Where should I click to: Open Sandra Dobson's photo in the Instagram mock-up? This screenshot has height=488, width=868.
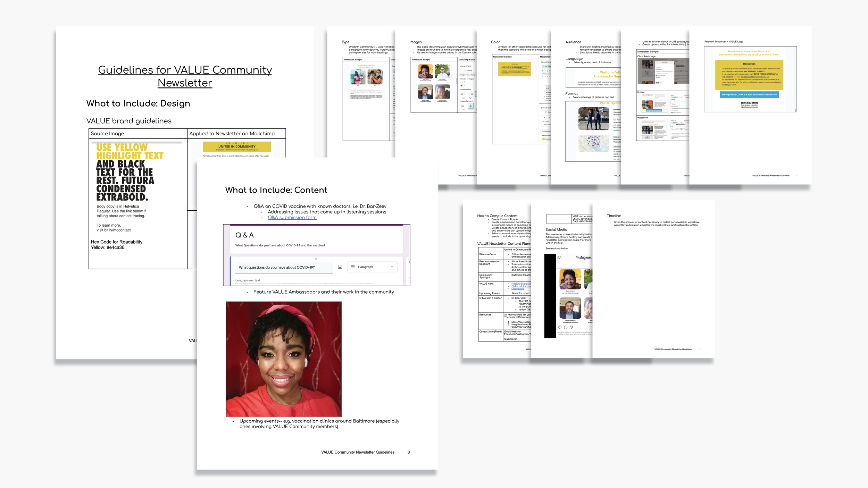coord(570,279)
